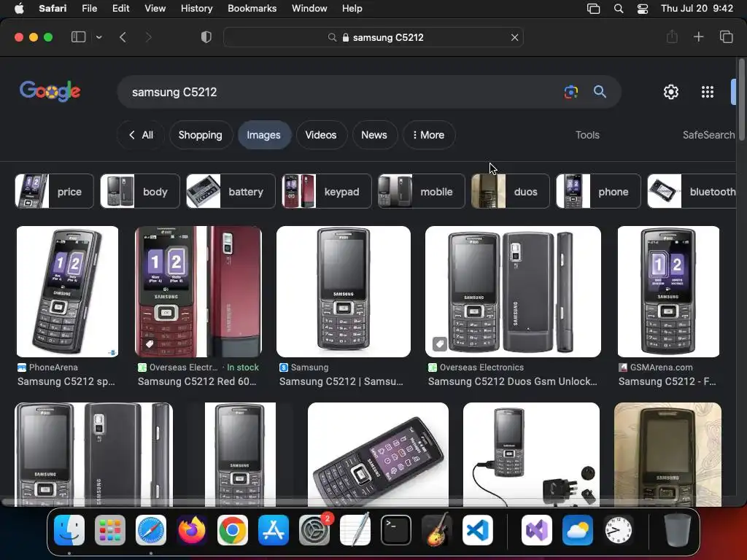This screenshot has height=560, width=747.
Task: Filter images by phone chip
Action: 598,192
